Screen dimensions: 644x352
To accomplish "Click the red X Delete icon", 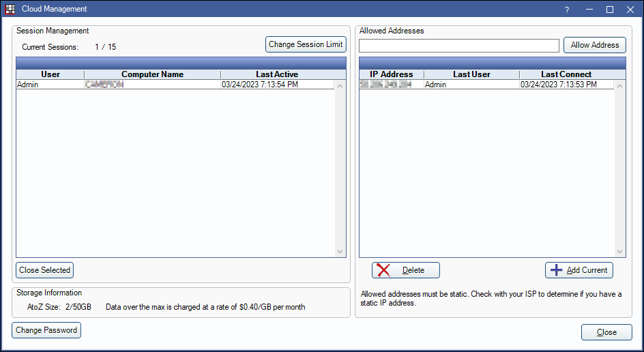I will click(x=384, y=270).
